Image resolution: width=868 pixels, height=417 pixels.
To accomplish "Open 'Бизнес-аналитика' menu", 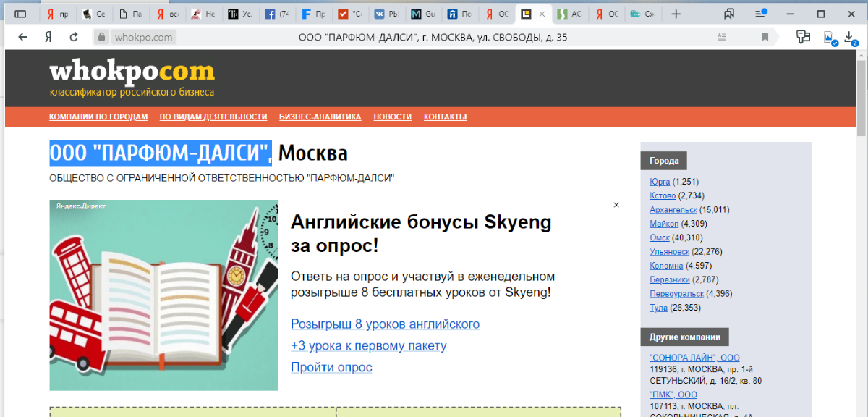I will [320, 117].
